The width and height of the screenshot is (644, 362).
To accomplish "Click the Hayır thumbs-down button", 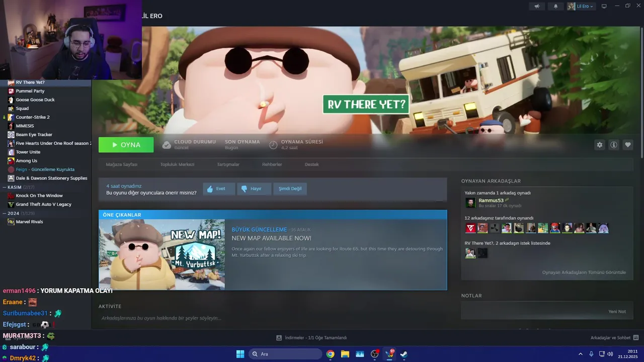I will coord(254,189).
